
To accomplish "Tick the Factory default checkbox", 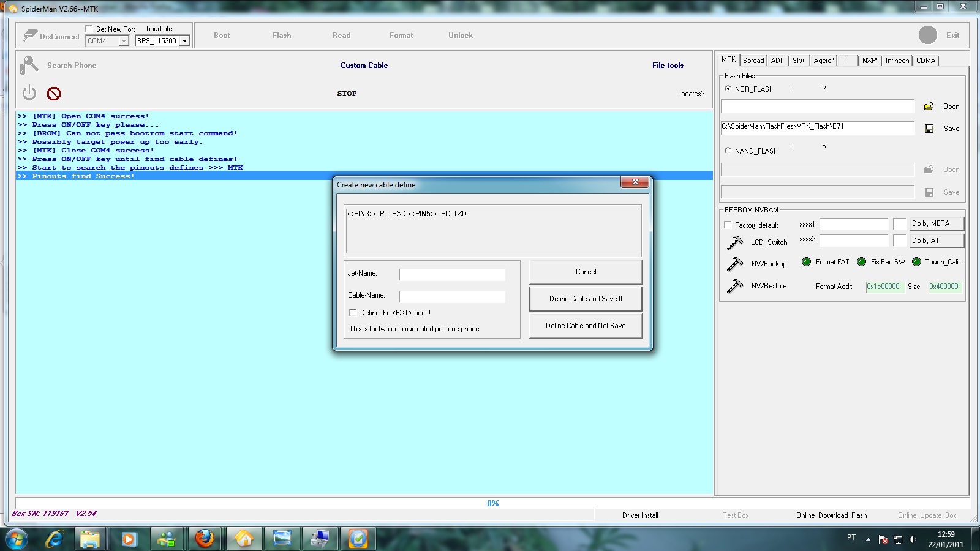I will [x=728, y=225].
